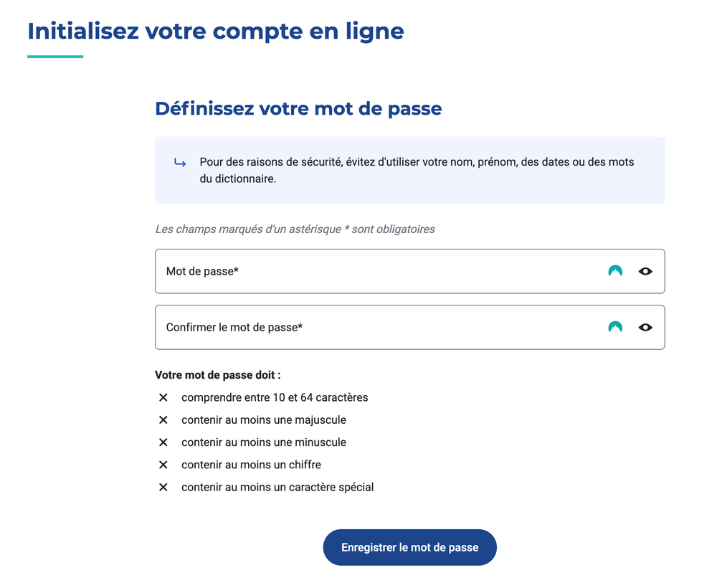Click the comprendre entre 10 et 64 caractères text
This screenshot has height=588, width=717.
(275, 397)
